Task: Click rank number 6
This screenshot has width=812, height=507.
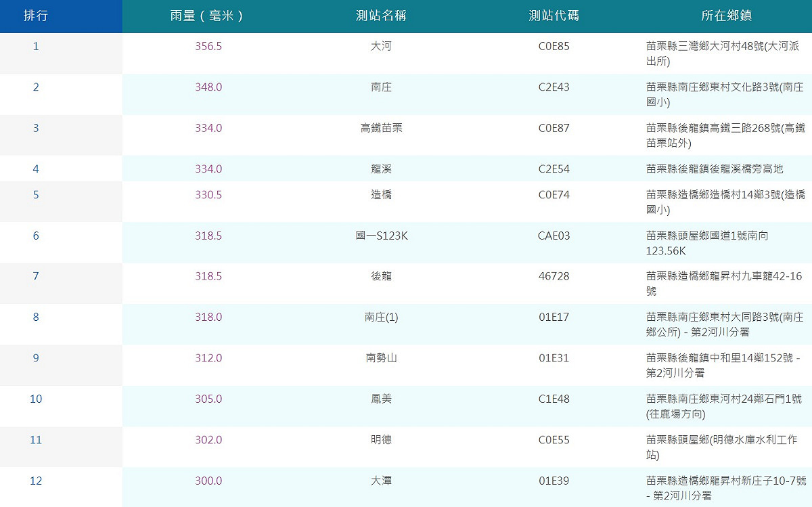Action: coord(36,236)
